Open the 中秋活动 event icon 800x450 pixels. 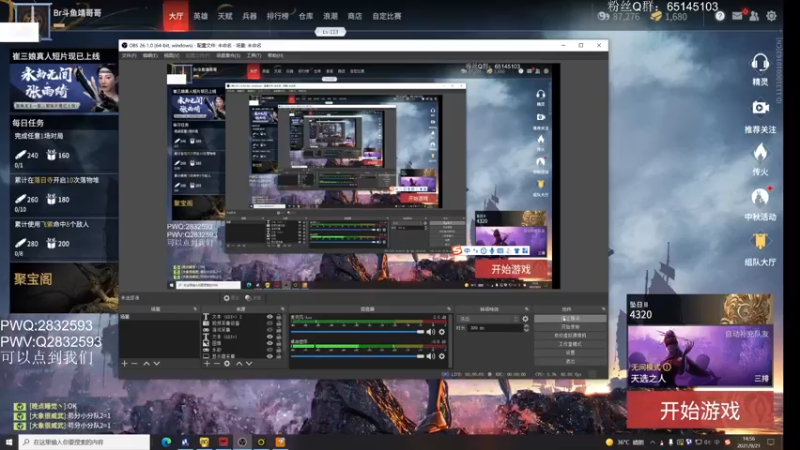click(760, 197)
